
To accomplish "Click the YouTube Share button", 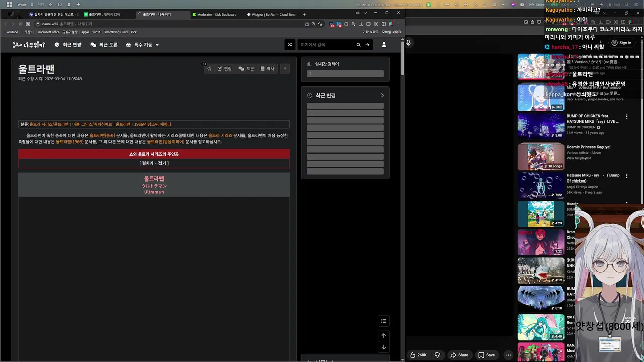I will [x=459, y=355].
